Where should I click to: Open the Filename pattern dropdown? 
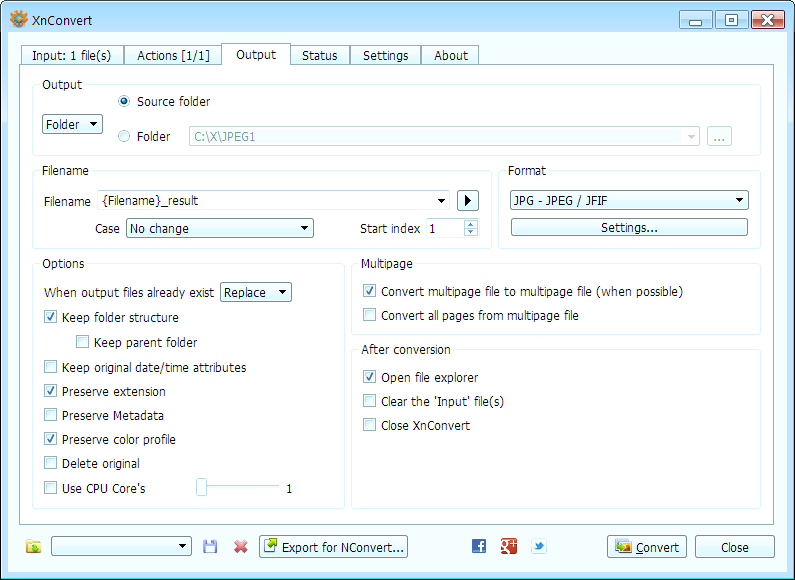pos(441,201)
